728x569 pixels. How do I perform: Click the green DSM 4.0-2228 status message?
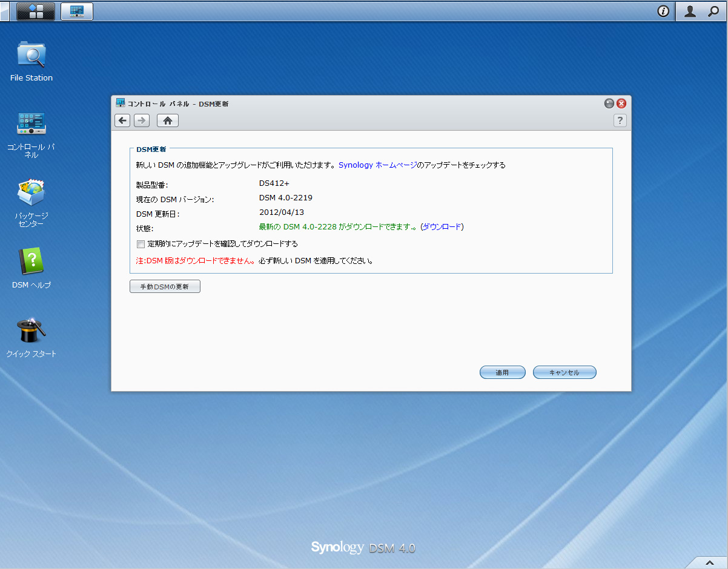[337, 227]
